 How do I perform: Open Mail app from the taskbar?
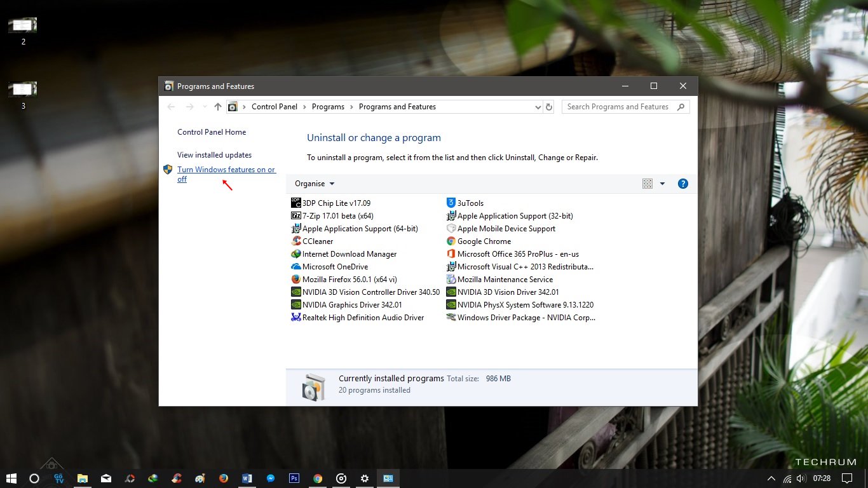pos(105,478)
